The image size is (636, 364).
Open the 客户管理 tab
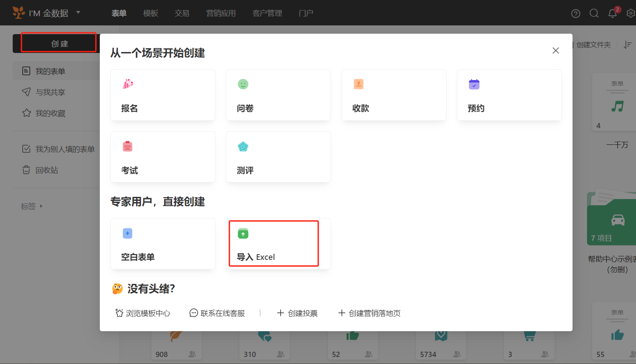(267, 13)
